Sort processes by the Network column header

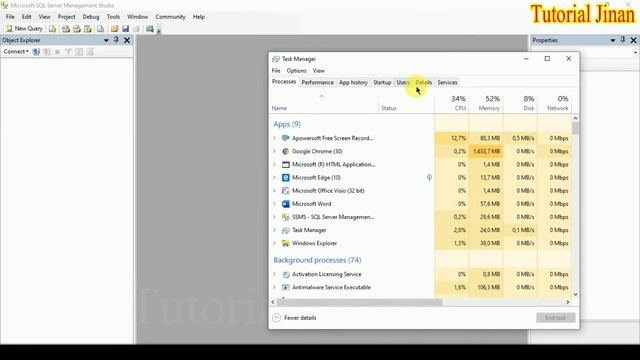(554, 103)
